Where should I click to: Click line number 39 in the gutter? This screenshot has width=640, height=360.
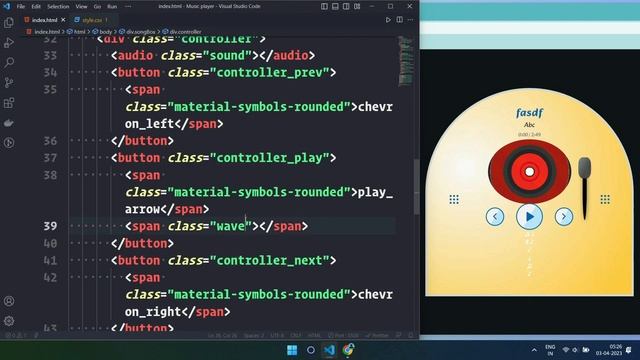click(x=50, y=226)
